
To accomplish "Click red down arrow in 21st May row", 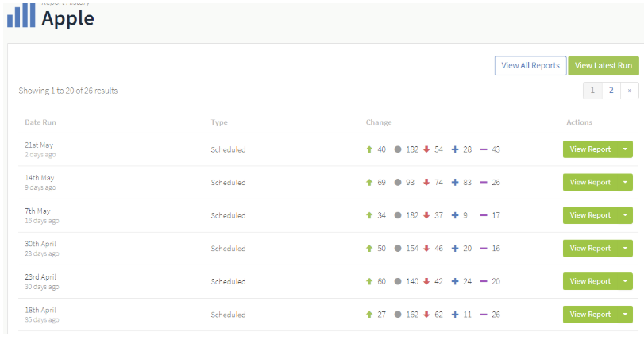I will click(426, 149).
